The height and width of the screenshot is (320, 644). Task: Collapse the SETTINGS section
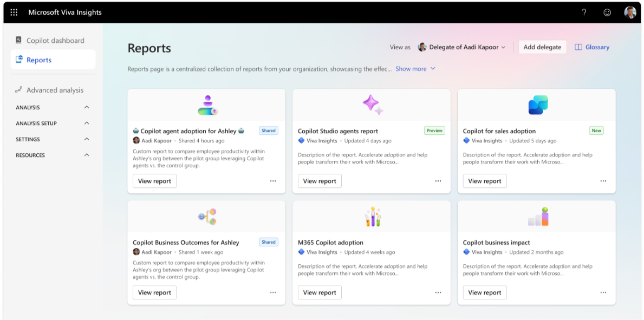[87, 139]
